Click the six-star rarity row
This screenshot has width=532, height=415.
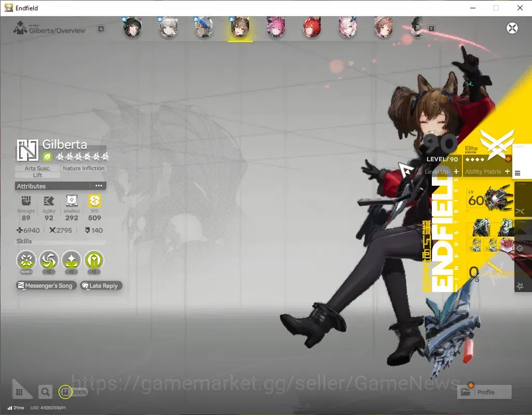tap(83, 157)
